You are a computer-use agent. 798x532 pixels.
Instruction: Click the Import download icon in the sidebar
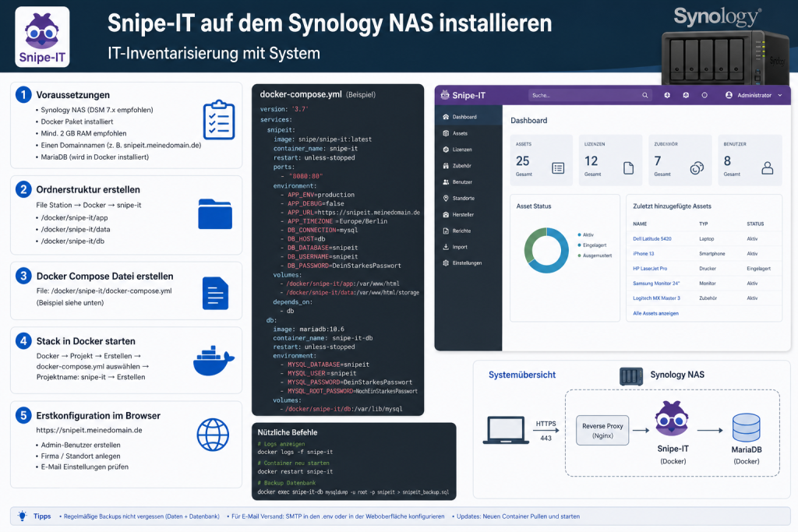[x=446, y=247]
